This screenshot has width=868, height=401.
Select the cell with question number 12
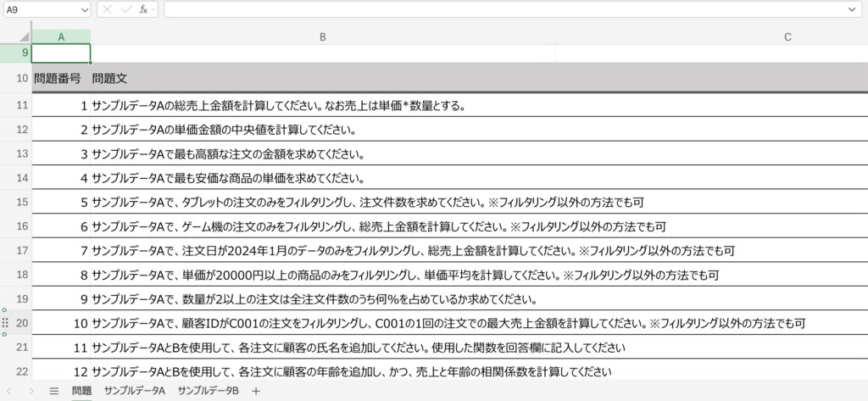click(x=61, y=371)
